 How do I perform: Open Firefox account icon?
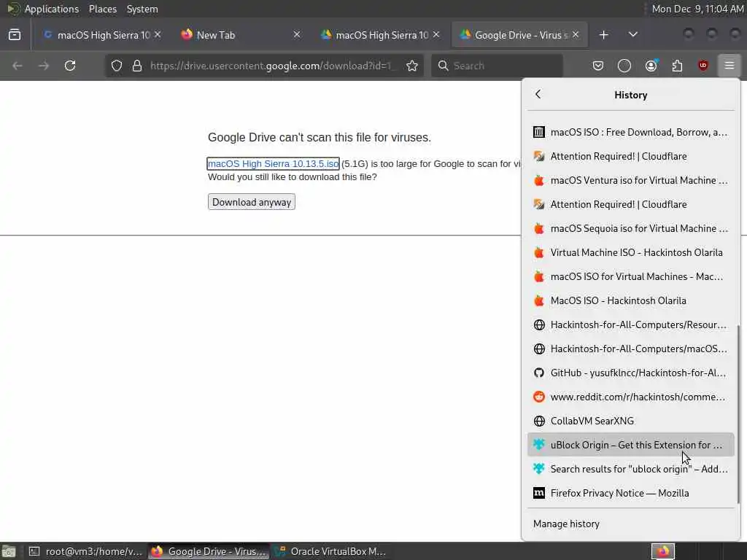(x=651, y=65)
